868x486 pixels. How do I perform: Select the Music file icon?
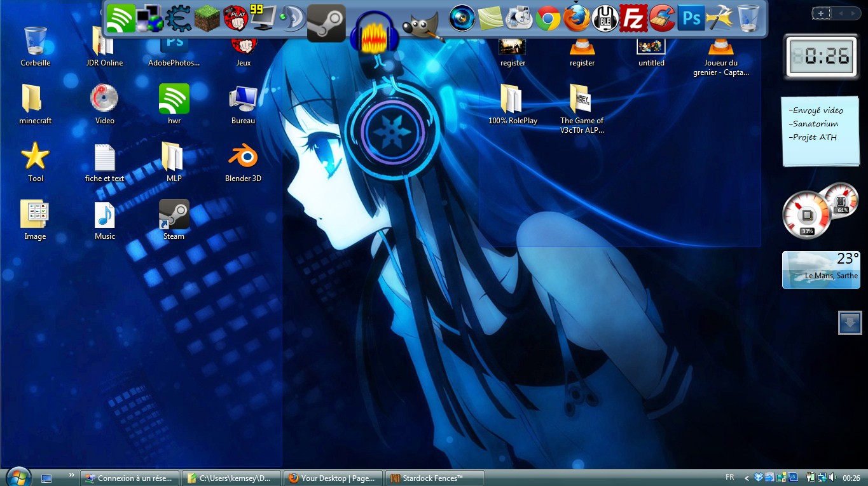coord(104,220)
